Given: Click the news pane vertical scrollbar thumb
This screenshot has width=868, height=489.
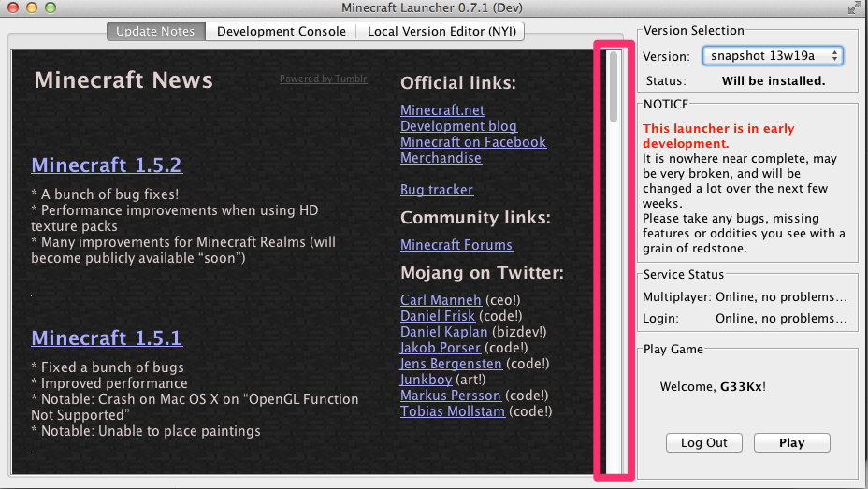Looking at the screenshot, I should (614, 87).
